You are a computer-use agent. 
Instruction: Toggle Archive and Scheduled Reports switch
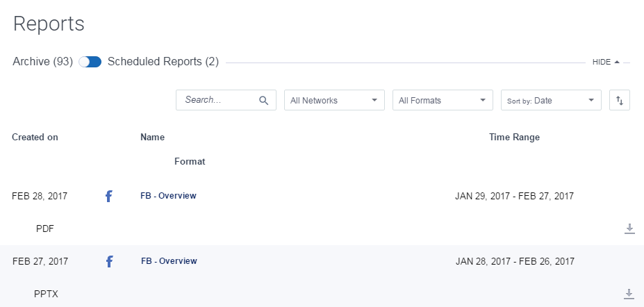tap(90, 62)
